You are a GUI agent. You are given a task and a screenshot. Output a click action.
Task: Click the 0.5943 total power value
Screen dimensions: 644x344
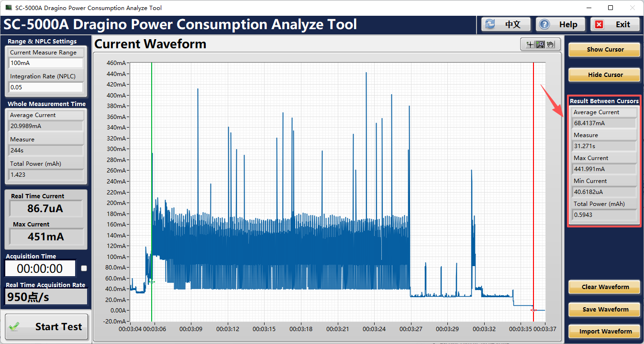[604, 215]
